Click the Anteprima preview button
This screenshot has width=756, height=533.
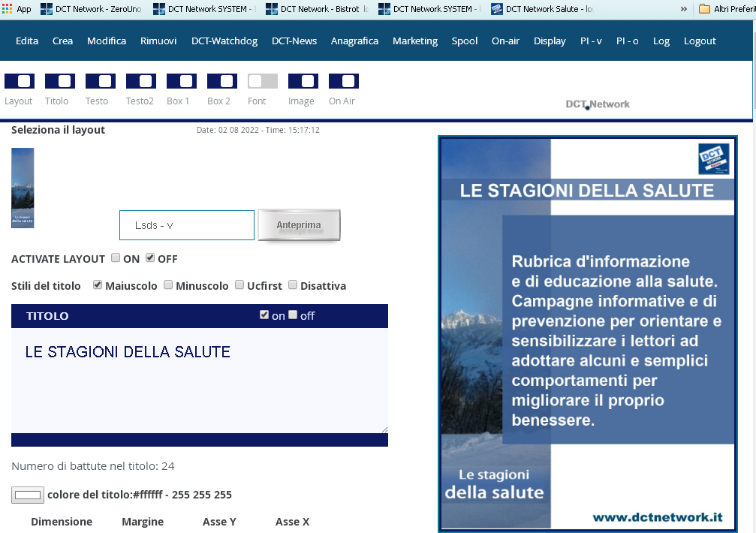click(x=299, y=224)
